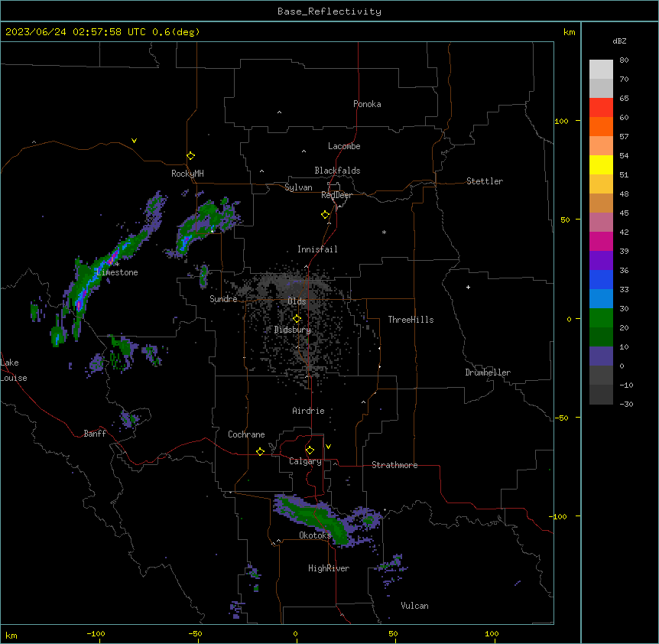Image resolution: width=659 pixels, height=644 pixels.
Task: Click the yellow diamond marker above RockyMH
Action: click(x=190, y=156)
